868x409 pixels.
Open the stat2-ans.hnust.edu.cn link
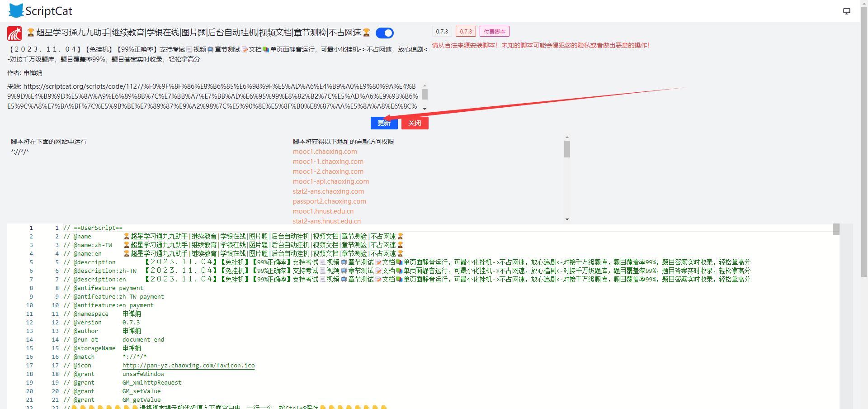point(326,221)
